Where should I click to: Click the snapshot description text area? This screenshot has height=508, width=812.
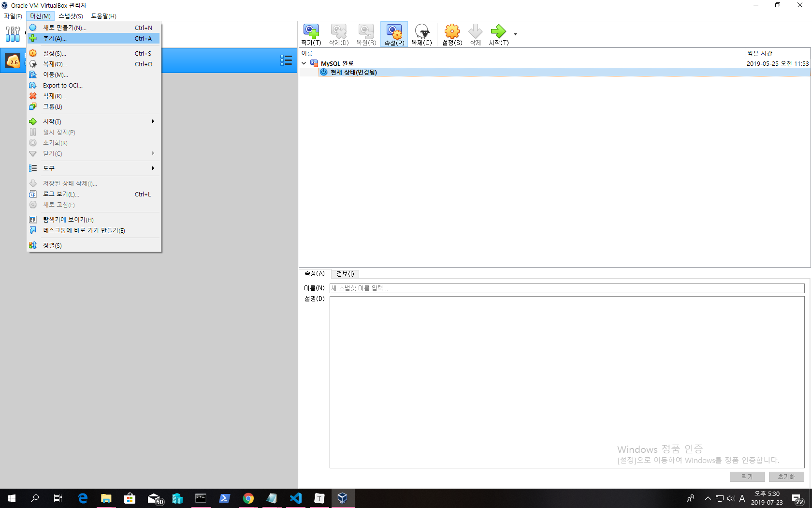click(567, 382)
